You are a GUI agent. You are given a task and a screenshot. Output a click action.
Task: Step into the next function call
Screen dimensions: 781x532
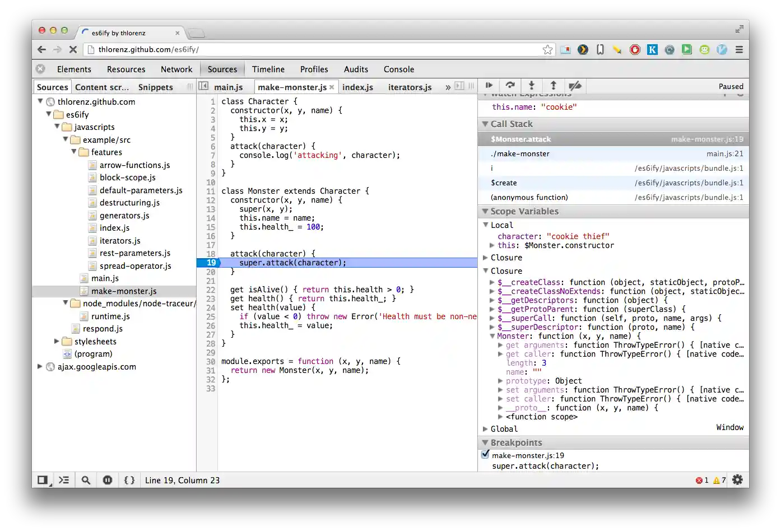click(532, 86)
